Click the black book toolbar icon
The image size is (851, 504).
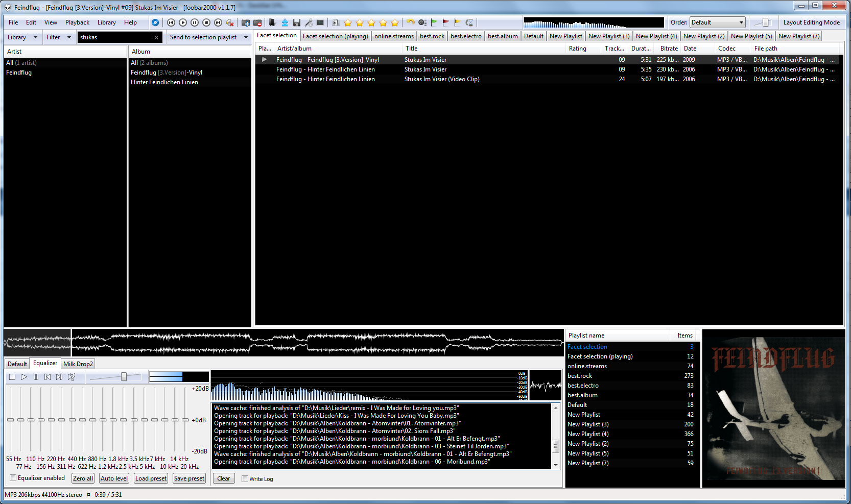click(273, 22)
